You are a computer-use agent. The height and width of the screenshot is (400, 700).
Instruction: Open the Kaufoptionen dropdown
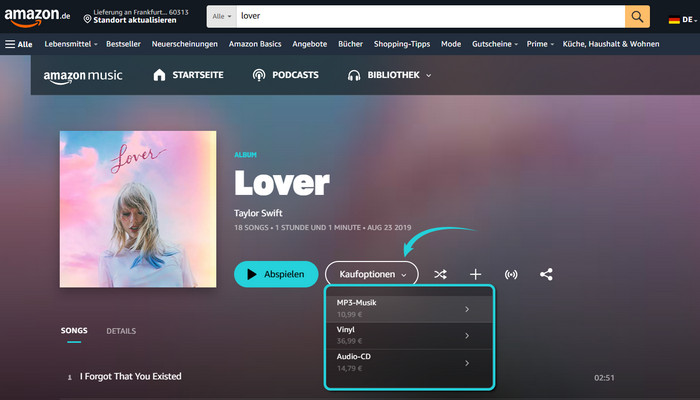[x=372, y=274]
